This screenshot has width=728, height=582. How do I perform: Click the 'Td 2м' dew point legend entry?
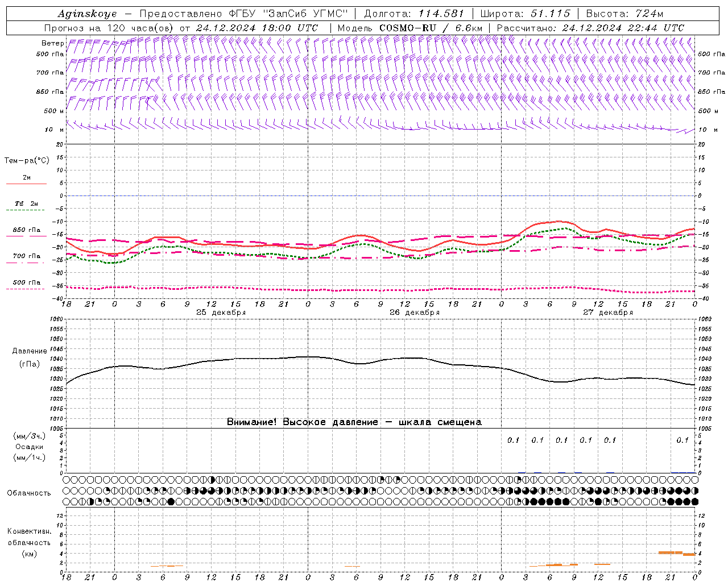click(26, 203)
